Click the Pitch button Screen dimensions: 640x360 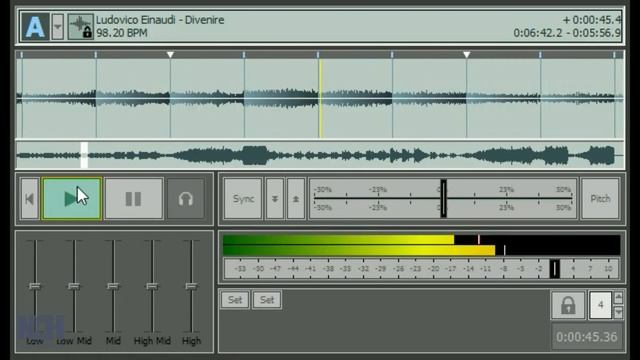click(600, 199)
